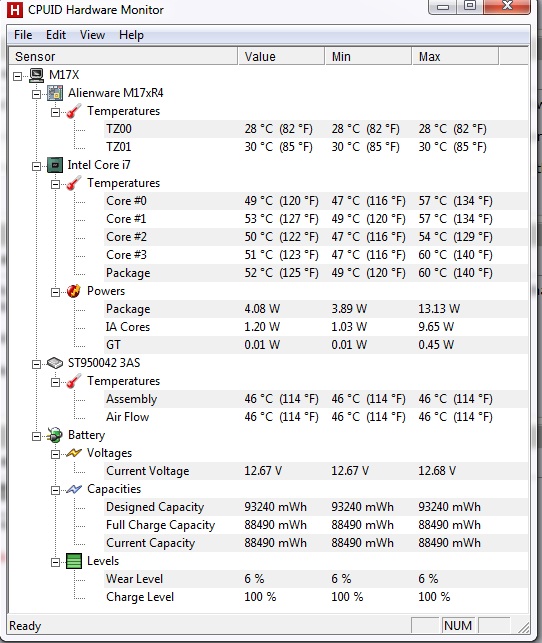The image size is (542, 643).
Task: Click the green Levels bar icon
Action: click(74, 561)
